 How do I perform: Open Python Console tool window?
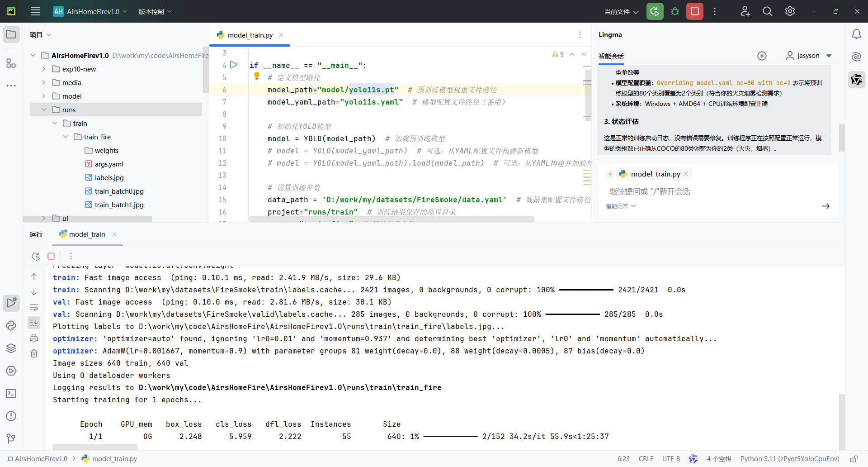pyautogui.click(x=11, y=325)
